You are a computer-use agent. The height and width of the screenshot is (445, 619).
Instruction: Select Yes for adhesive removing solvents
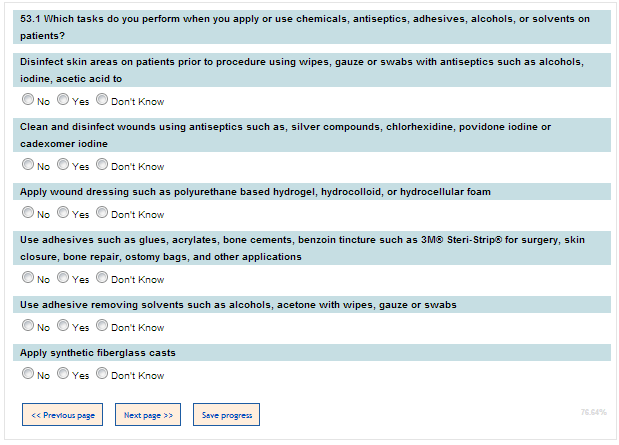63,325
